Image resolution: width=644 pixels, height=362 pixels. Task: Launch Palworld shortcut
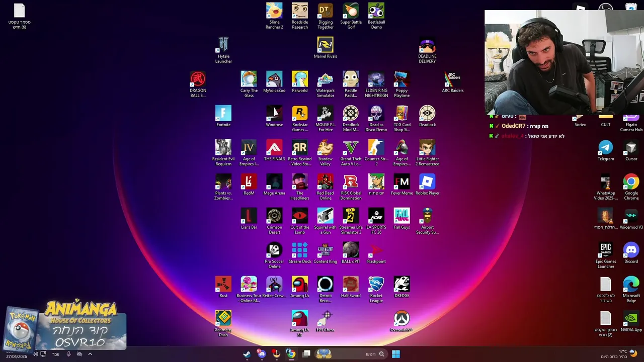(300, 82)
